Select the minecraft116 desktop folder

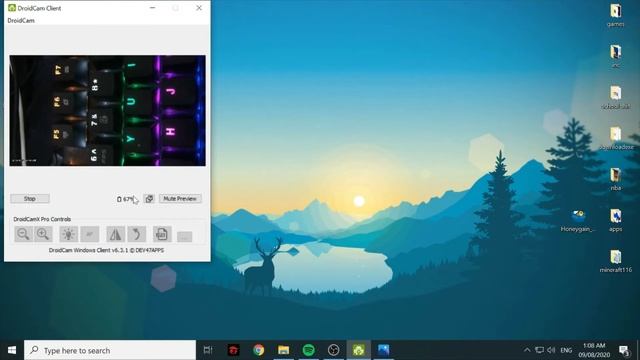(x=616, y=261)
